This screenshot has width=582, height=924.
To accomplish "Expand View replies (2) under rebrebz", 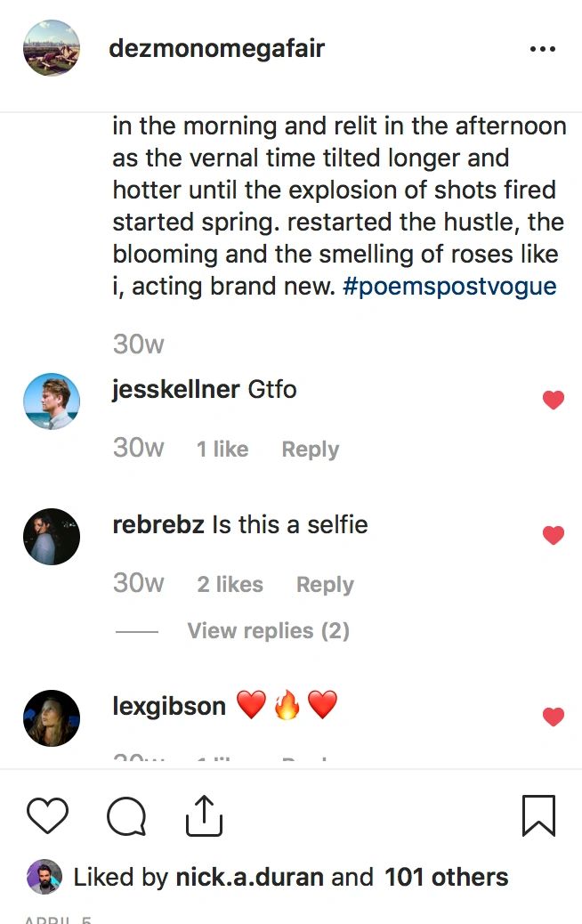I will 268,631.
